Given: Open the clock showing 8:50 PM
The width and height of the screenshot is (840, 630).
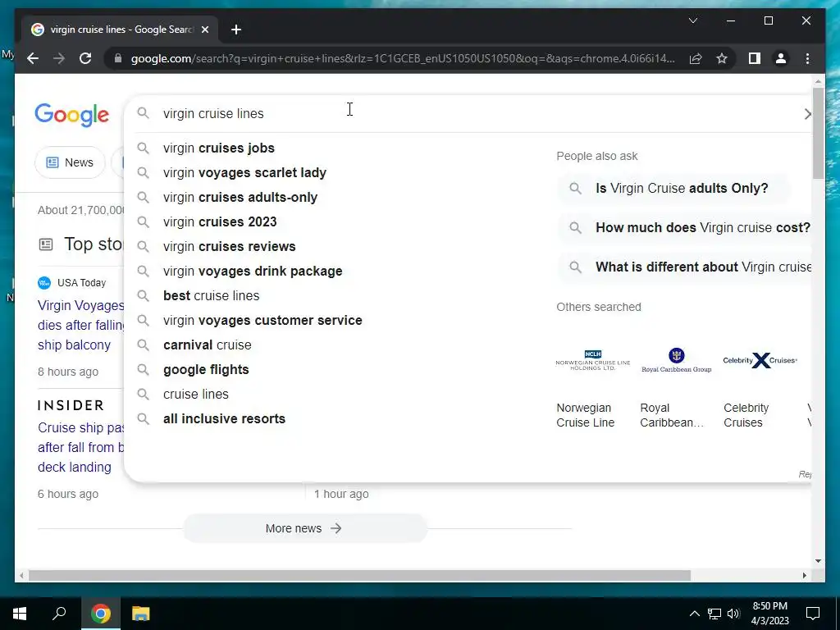Looking at the screenshot, I should point(769,614).
